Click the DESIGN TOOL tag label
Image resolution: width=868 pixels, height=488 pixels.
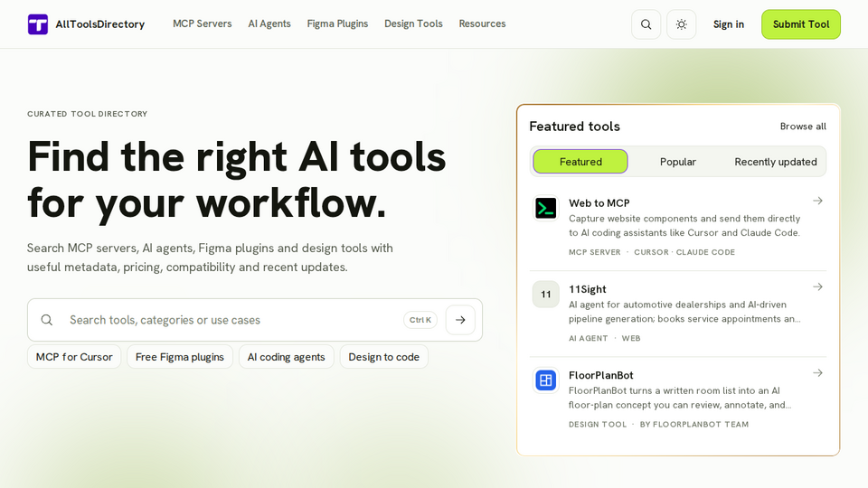598,425
